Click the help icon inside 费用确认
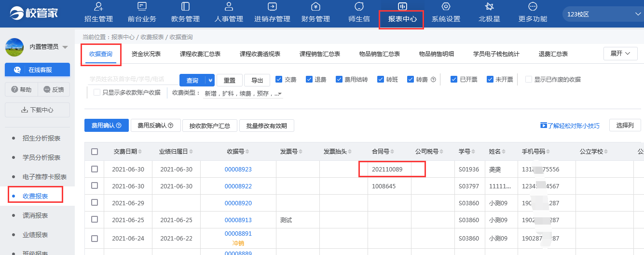Viewport: 644px width, 255px height. pyautogui.click(x=119, y=126)
